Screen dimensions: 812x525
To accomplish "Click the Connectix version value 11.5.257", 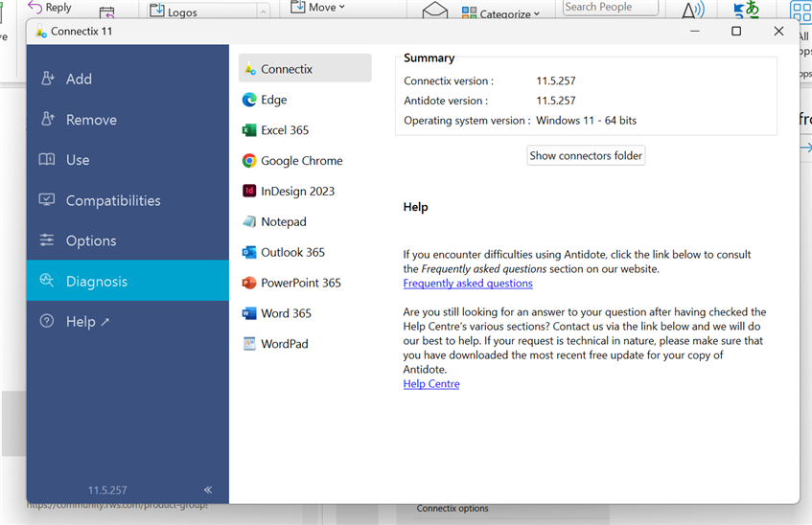I will point(556,80).
